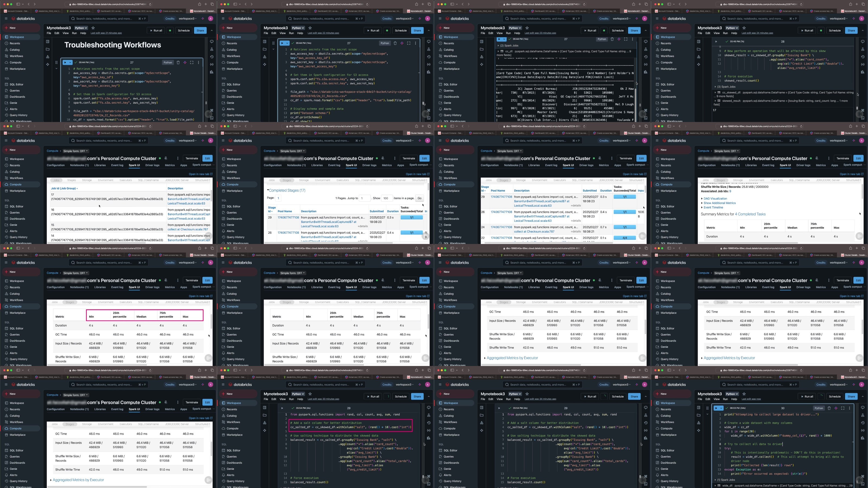Toggle Databricks sidebar hamburger, Summary Metrics window
The width and height of the screenshot is (868, 488).
657,140
